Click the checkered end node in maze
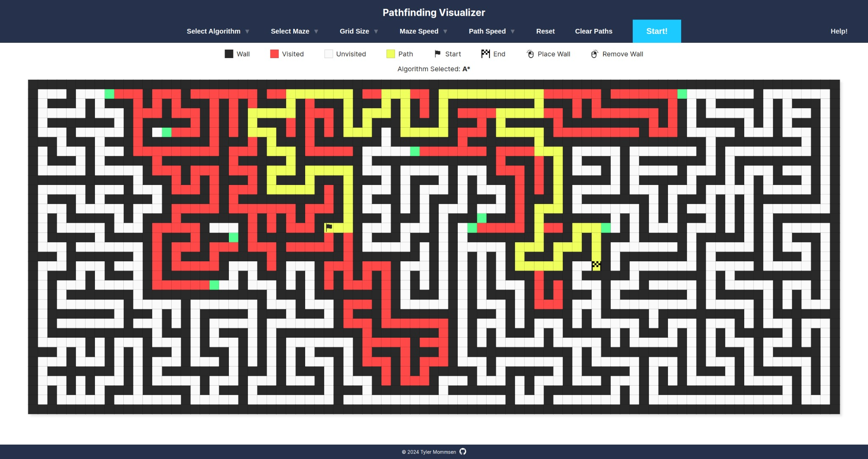The width and height of the screenshot is (868, 459). click(x=596, y=266)
